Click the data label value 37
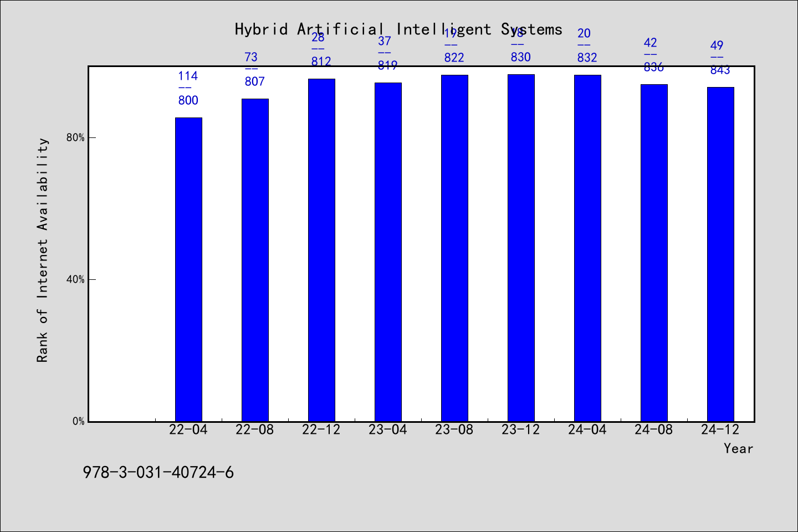This screenshot has height=532, width=798. [x=384, y=41]
